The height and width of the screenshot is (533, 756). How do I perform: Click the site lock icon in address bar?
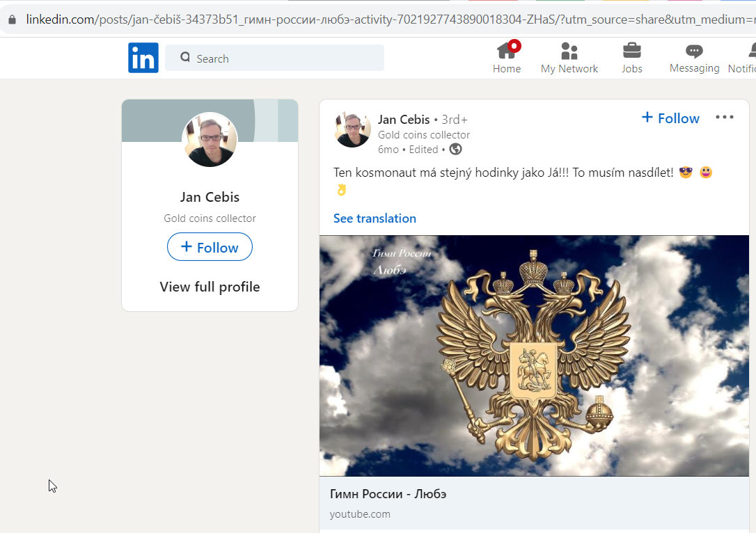coord(12,19)
